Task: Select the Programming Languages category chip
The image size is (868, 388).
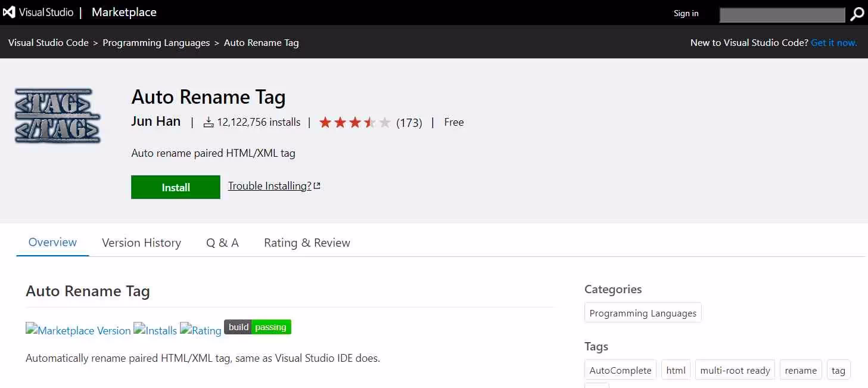Action: coord(643,313)
